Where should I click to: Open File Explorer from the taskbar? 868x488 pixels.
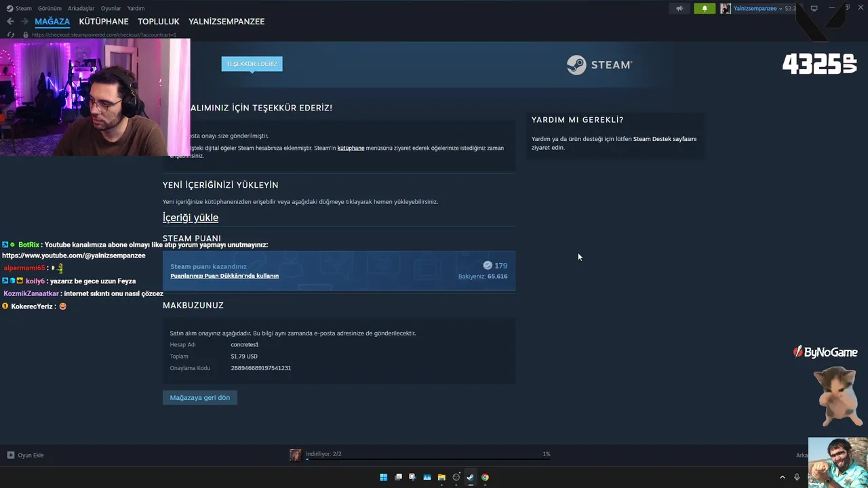441,477
